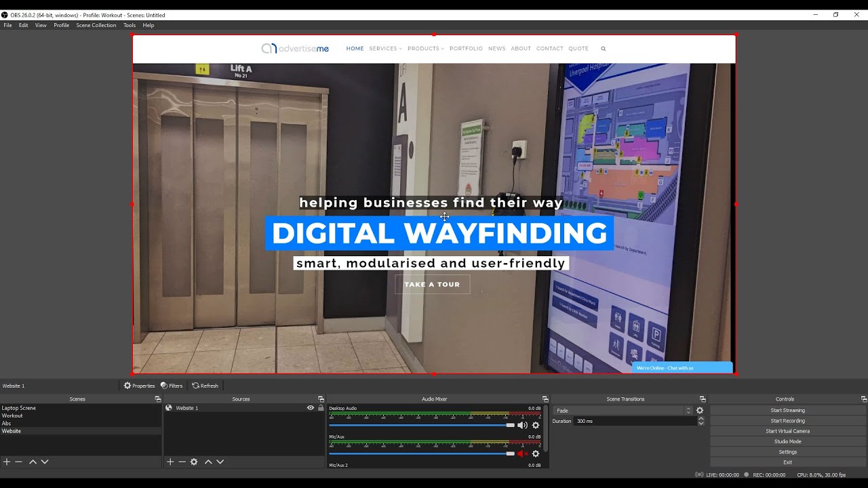Open the Services dropdown on the webpage
Viewport: 868px width, 488px height.
[x=385, y=48]
